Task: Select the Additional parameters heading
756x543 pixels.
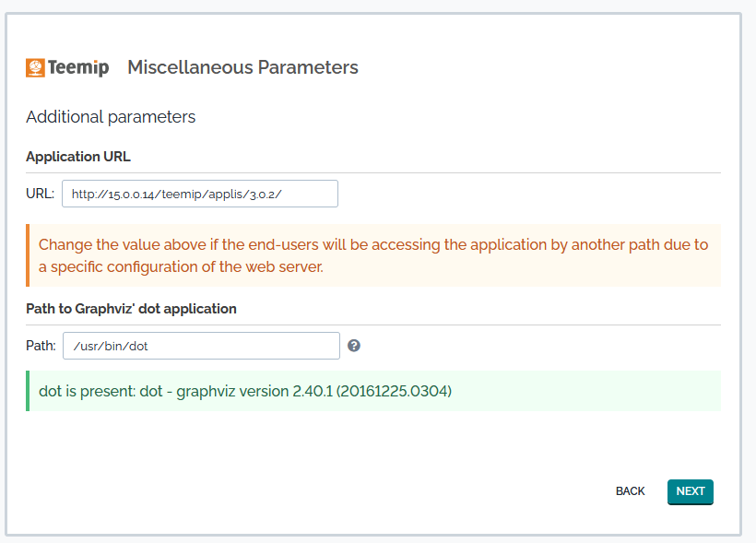Action: 111,117
